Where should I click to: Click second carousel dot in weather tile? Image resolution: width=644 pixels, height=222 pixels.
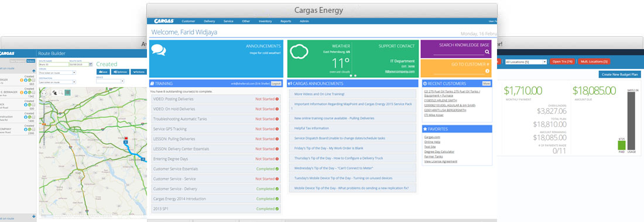click(355, 75)
